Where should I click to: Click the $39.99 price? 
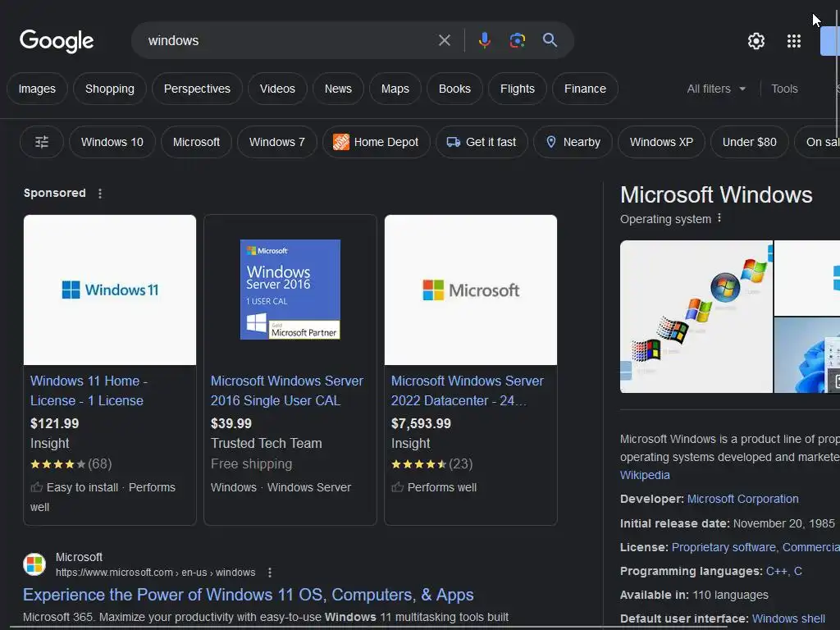click(x=231, y=424)
